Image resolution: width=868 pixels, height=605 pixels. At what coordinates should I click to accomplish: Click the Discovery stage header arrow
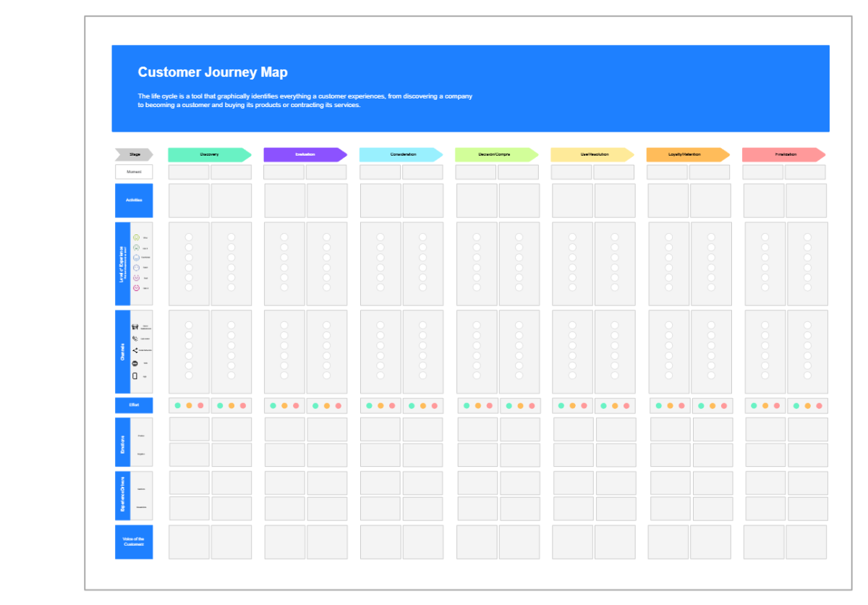tap(210, 154)
